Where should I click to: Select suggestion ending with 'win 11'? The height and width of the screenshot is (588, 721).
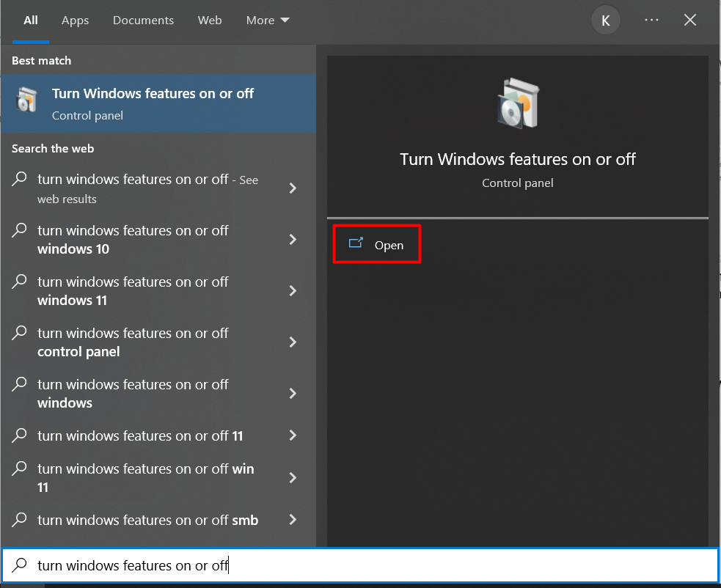[x=158, y=478]
